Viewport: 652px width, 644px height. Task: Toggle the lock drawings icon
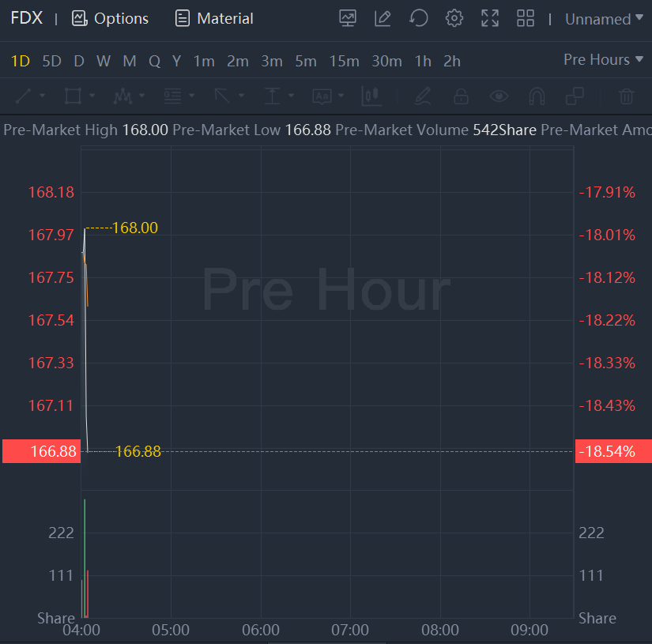coord(460,96)
